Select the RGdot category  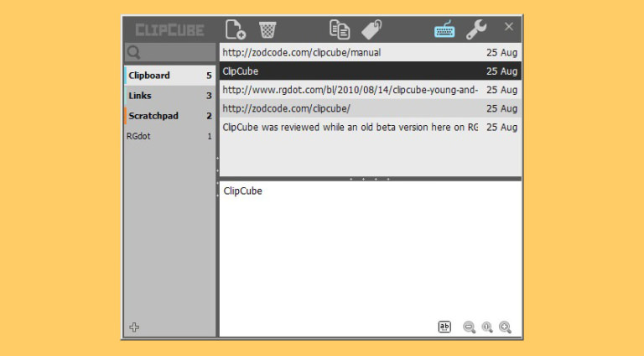[x=169, y=136]
